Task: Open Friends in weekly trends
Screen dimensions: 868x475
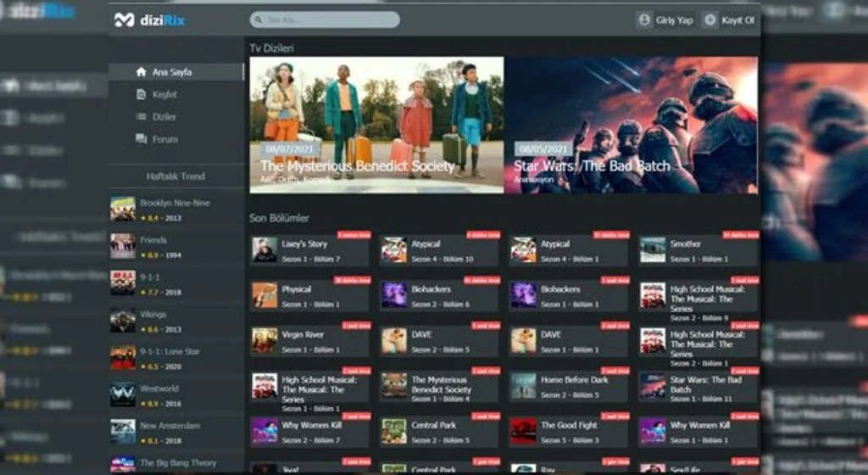Action: click(x=176, y=247)
